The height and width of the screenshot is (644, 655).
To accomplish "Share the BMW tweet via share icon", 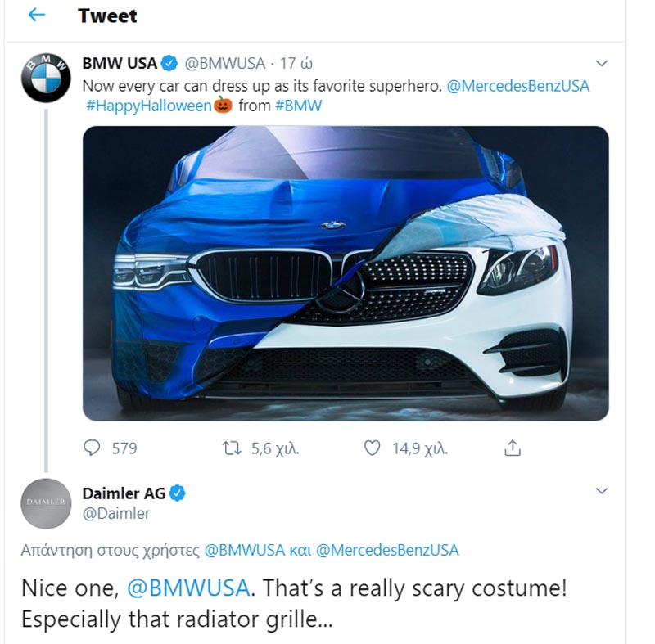I will (513, 448).
